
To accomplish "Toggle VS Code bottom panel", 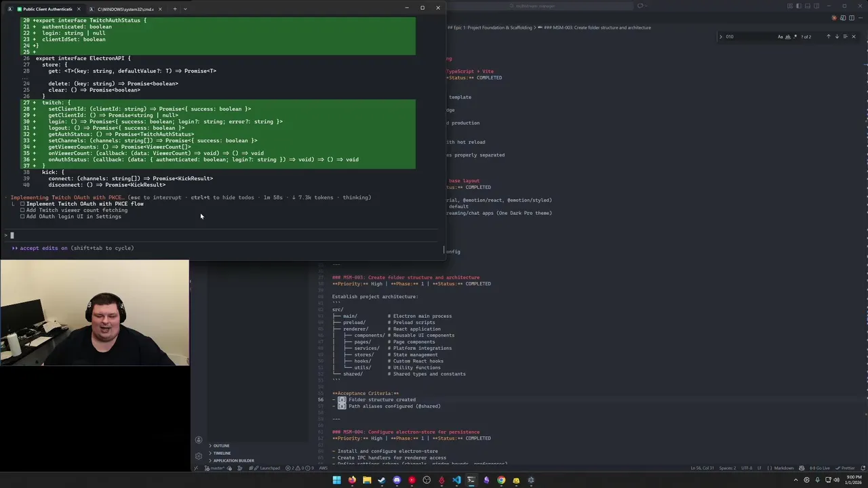I will tap(808, 6).
